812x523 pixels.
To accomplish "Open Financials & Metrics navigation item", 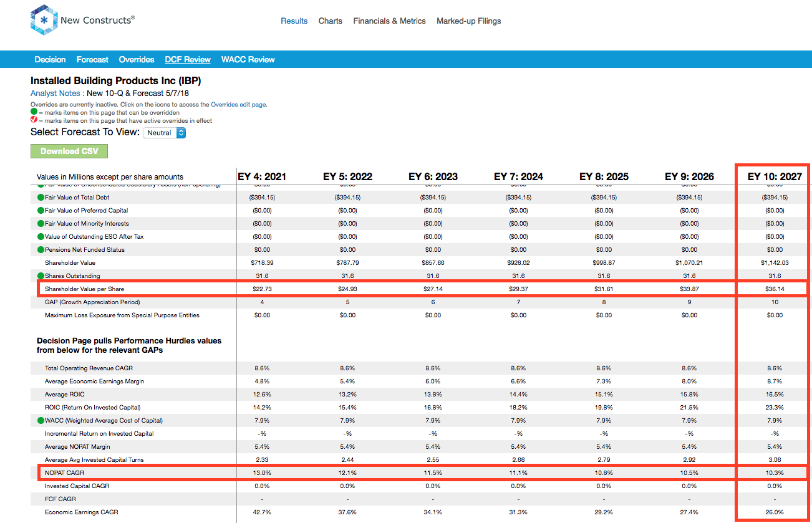I will [390, 21].
